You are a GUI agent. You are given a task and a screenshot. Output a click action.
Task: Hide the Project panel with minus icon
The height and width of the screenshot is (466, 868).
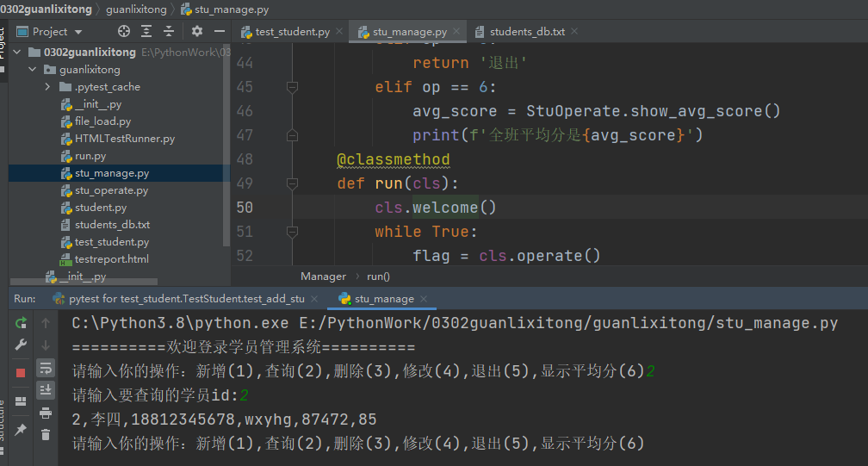click(220, 32)
